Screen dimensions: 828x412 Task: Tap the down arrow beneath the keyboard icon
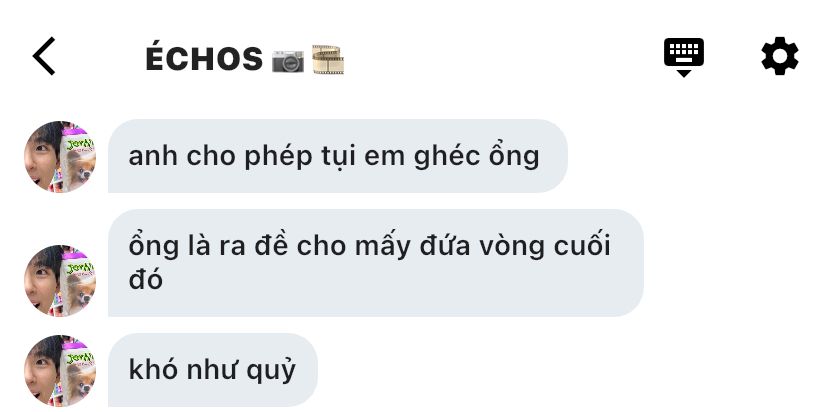(x=684, y=73)
